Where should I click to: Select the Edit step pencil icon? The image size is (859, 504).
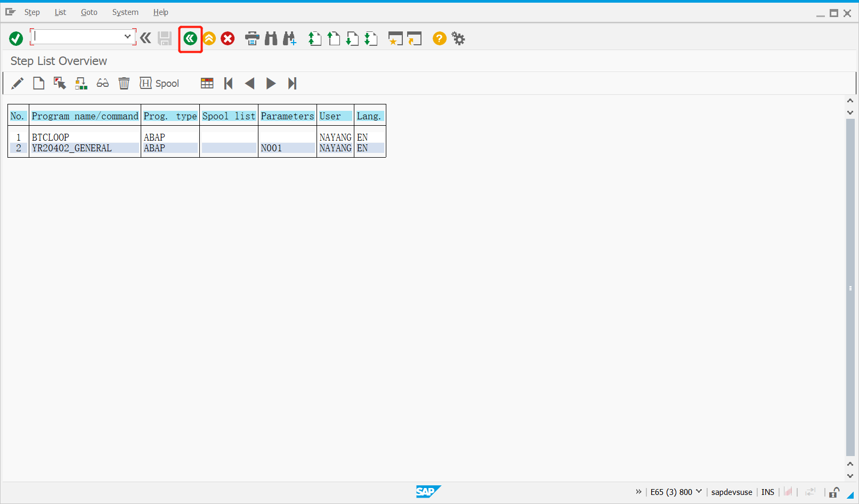(x=17, y=83)
